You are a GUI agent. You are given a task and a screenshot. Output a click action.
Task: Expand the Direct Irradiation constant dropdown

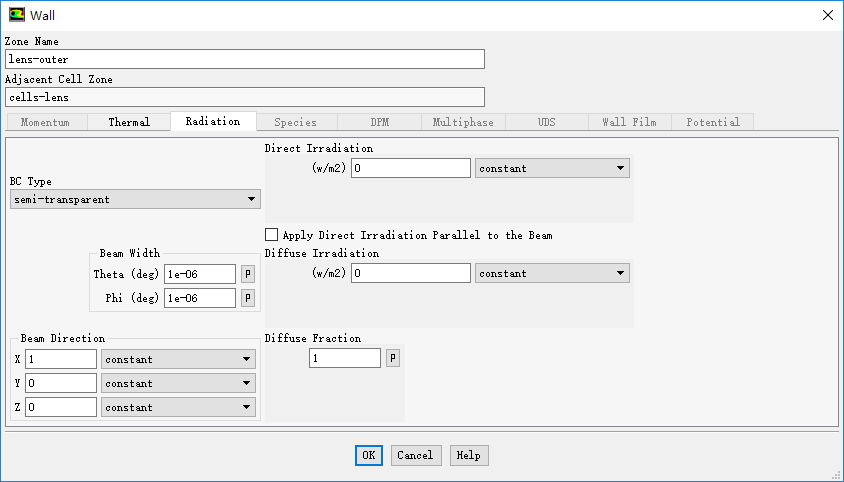(x=552, y=168)
